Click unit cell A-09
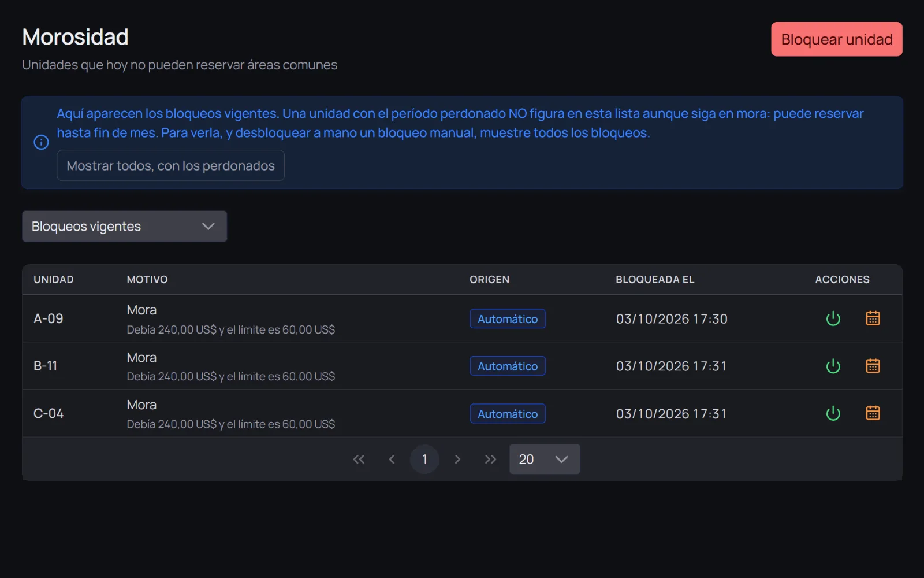 [x=49, y=318]
